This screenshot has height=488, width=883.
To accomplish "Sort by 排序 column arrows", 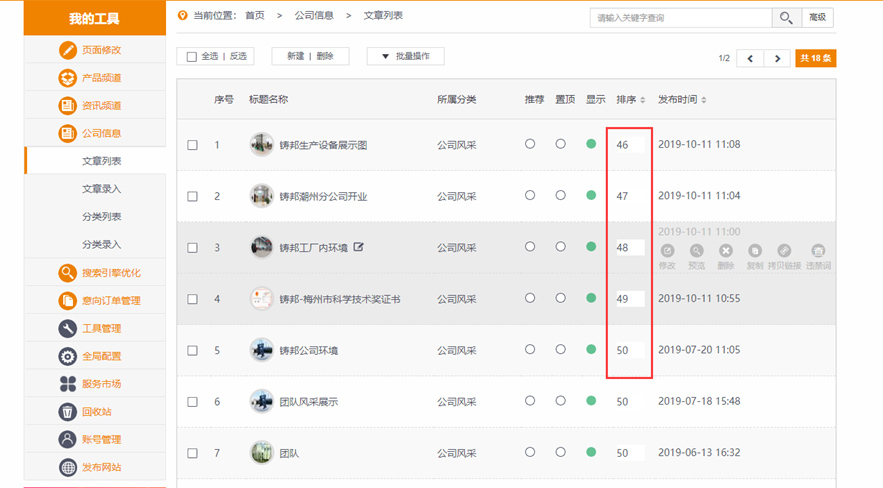I will [x=643, y=100].
